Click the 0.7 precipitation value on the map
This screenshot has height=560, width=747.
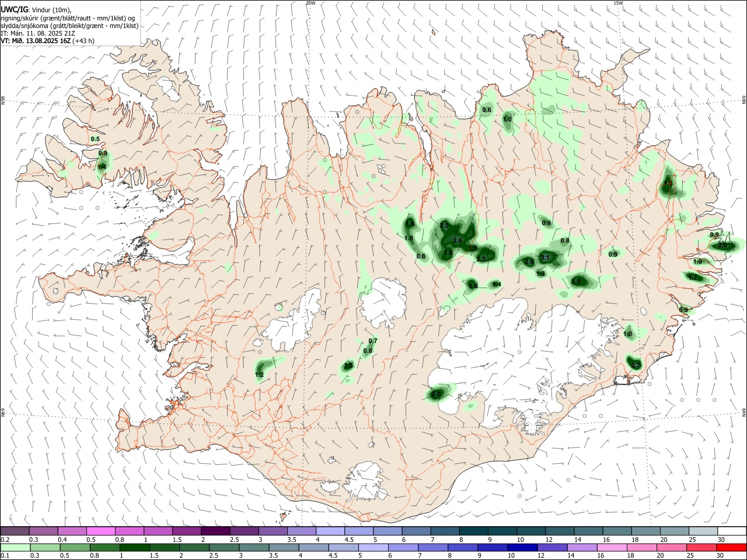373,341
